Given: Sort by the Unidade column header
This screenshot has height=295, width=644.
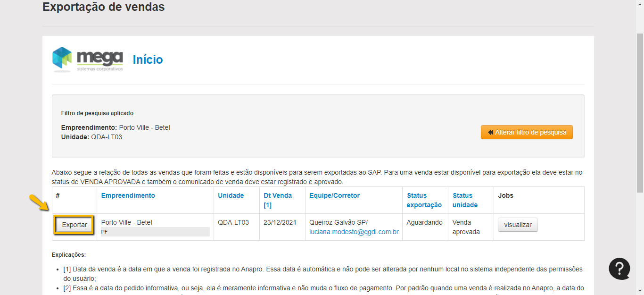Looking at the screenshot, I should pos(231,195).
